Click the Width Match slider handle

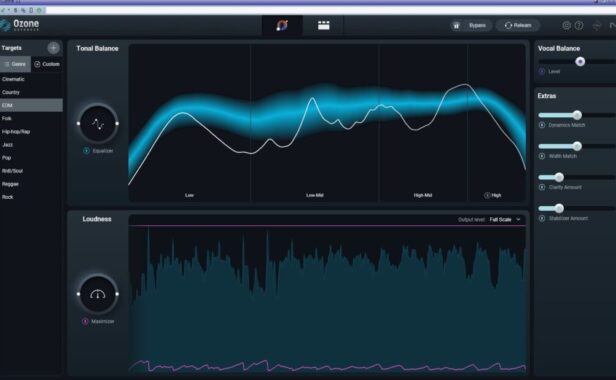[577, 146]
